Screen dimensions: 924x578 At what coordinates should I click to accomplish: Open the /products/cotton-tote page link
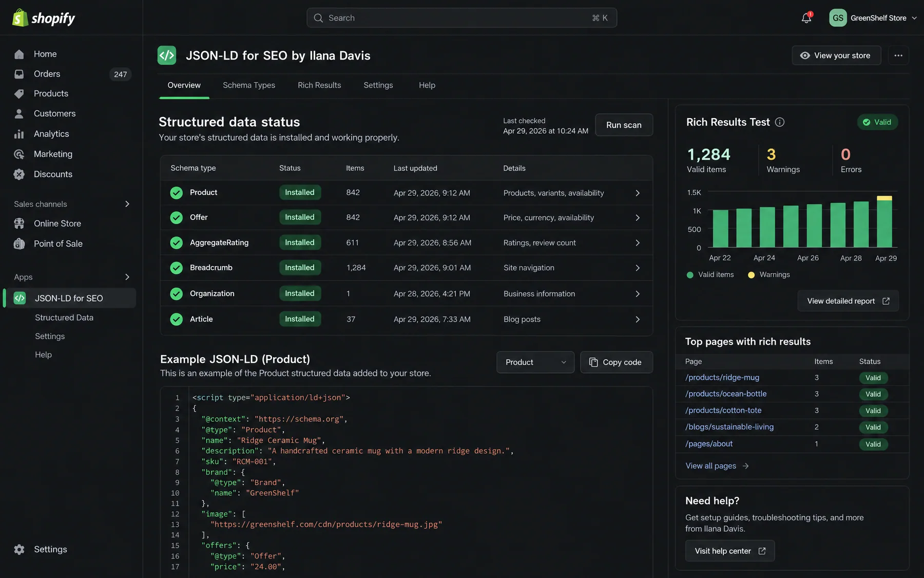coord(723,411)
